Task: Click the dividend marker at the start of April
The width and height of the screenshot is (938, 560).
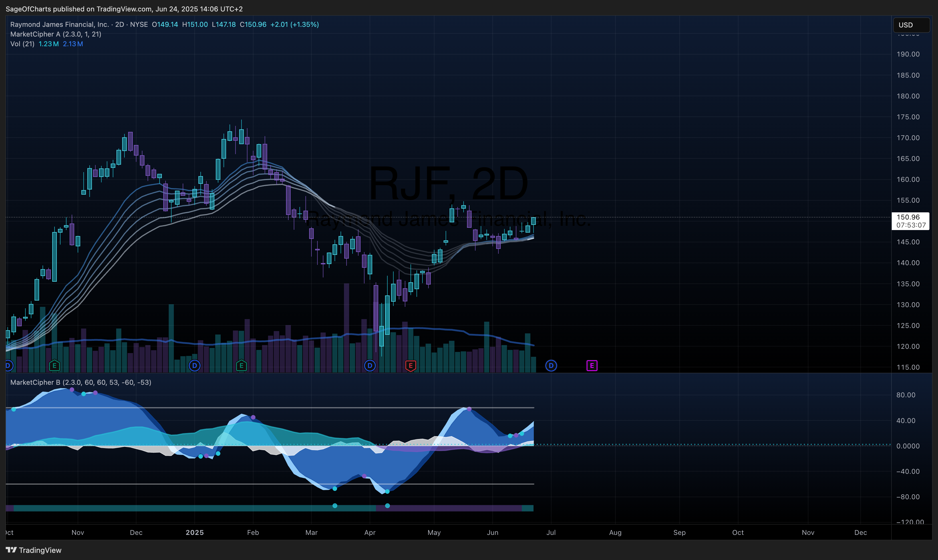Action: click(x=370, y=365)
